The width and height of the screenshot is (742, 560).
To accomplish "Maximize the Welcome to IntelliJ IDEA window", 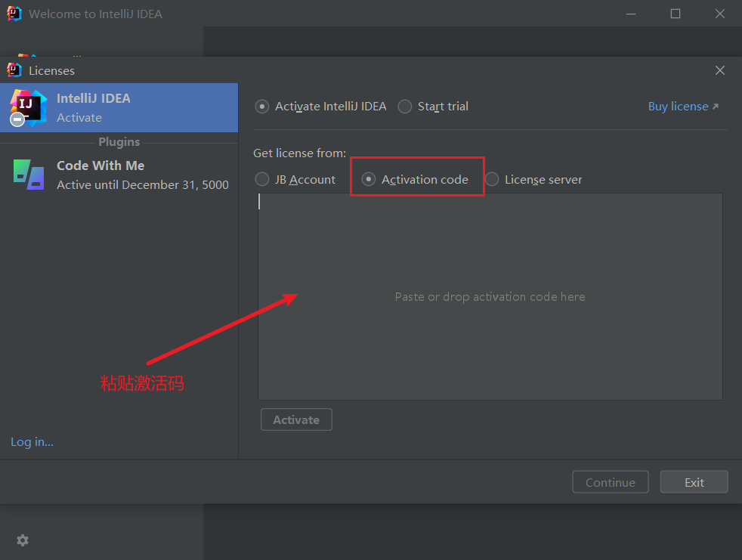I will (676, 14).
